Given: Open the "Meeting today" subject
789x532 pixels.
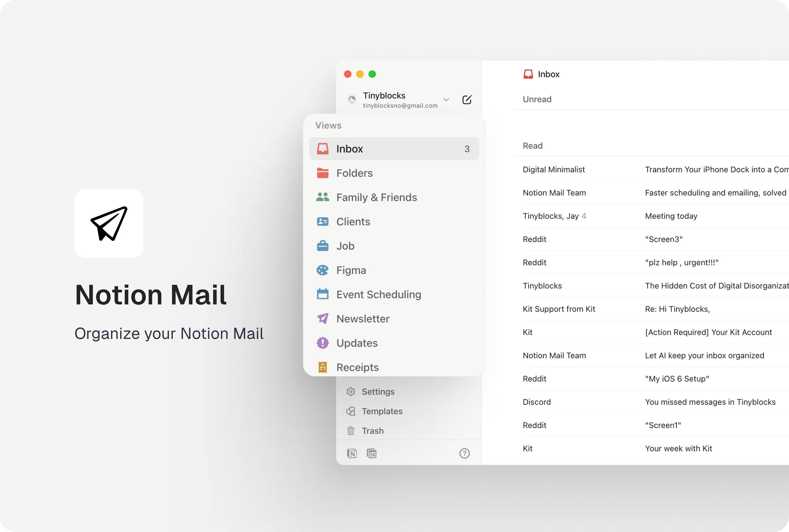Looking at the screenshot, I should [671, 216].
